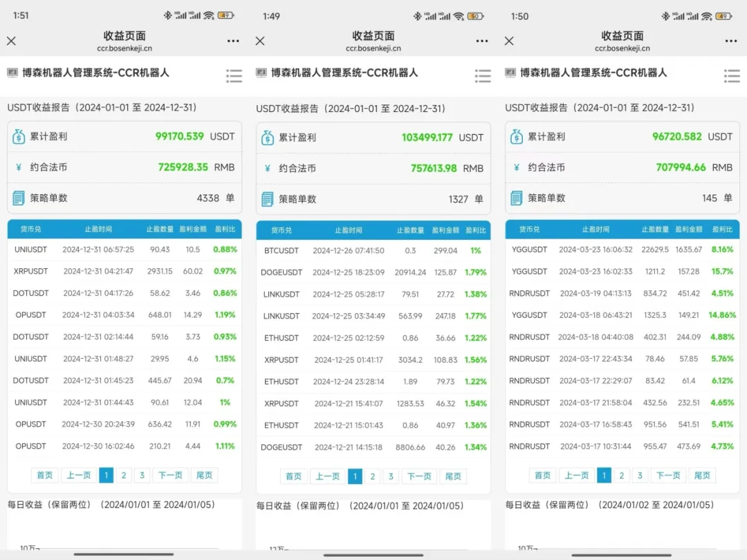Open three-dot options menu in 1:50 screen
The image size is (747, 560).
coord(731,41)
